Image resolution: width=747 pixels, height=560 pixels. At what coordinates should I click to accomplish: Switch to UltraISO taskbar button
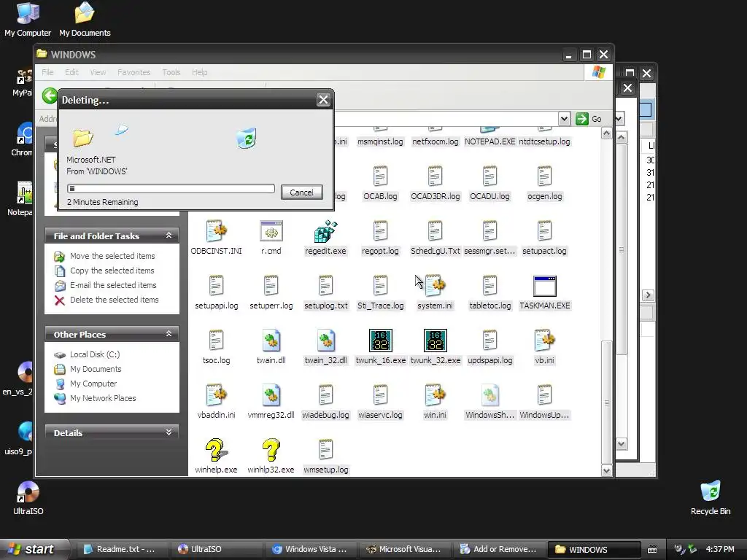click(217, 549)
